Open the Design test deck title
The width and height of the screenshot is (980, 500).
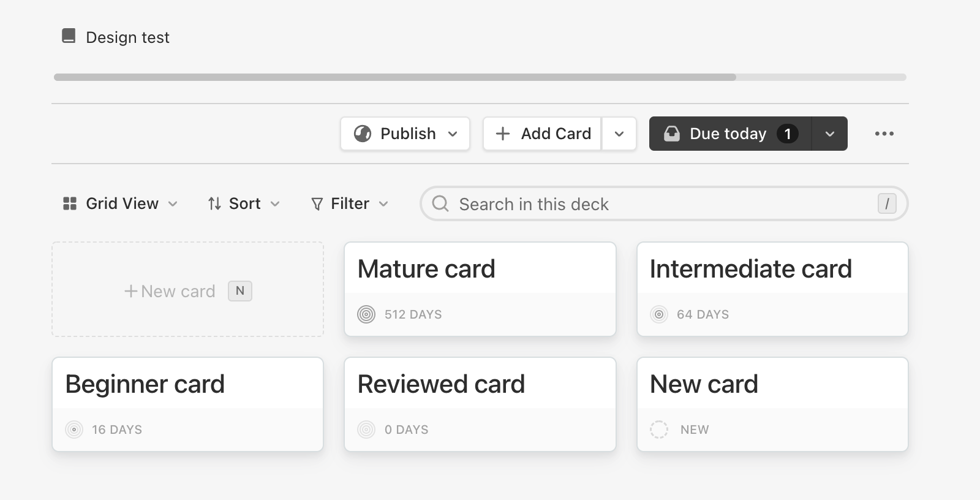coord(127,37)
